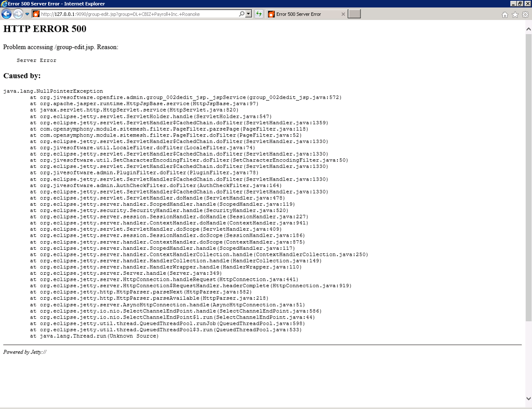Click the address bar search magnifier icon
This screenshot has width=532, height=409.
(x=241, y=14)
